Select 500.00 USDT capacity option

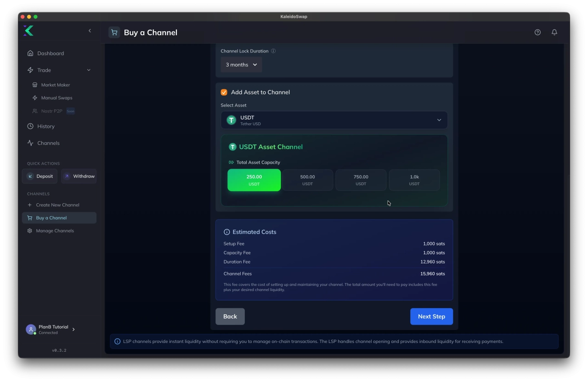point(307,180)
